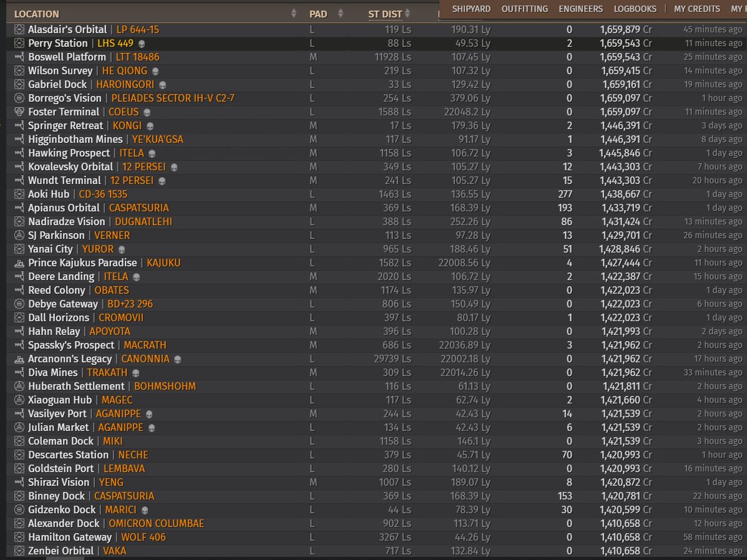
Task: Select the ST DIST column header label
Action: (x=385, y=14)
